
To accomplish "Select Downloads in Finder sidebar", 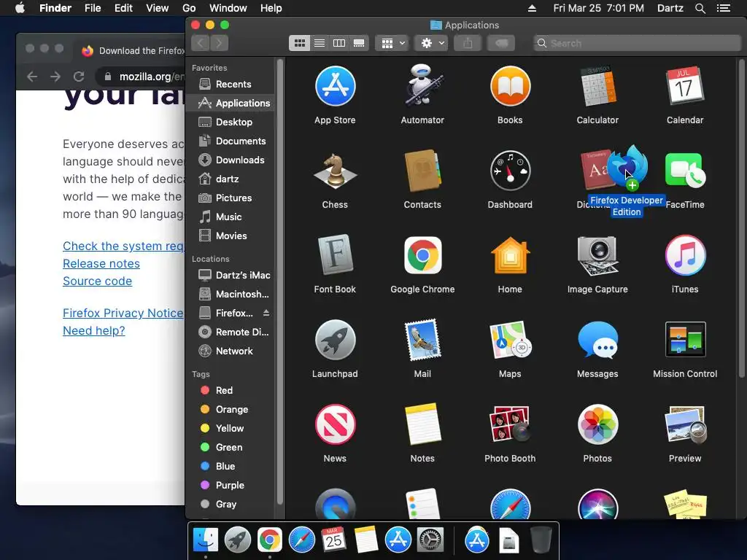I will pos(231,160).
